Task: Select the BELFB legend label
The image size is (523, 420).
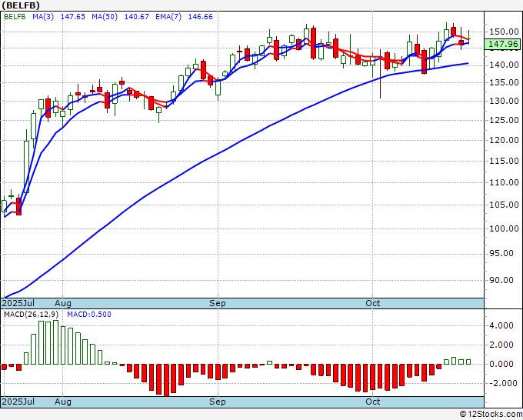Action: (x=15, y=17)
